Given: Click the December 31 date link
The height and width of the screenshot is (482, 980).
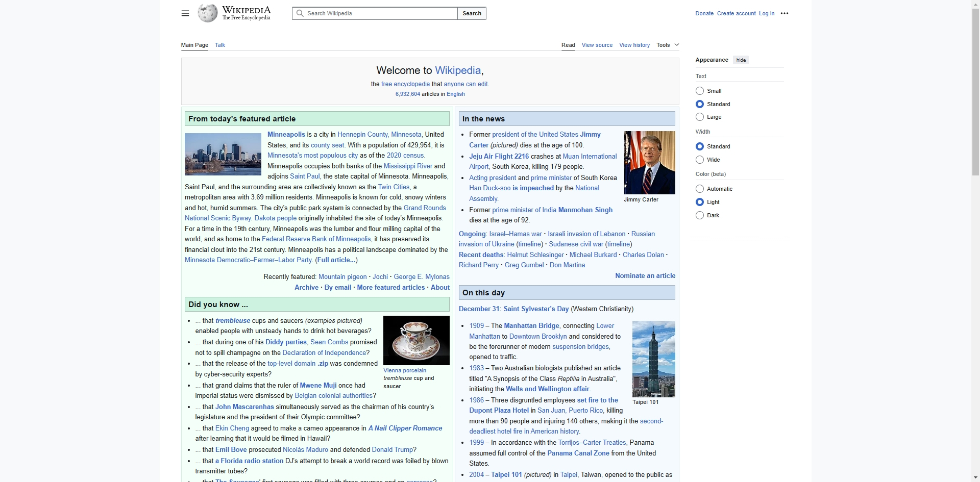Looking at the screenshot, I should click(479, 309).
